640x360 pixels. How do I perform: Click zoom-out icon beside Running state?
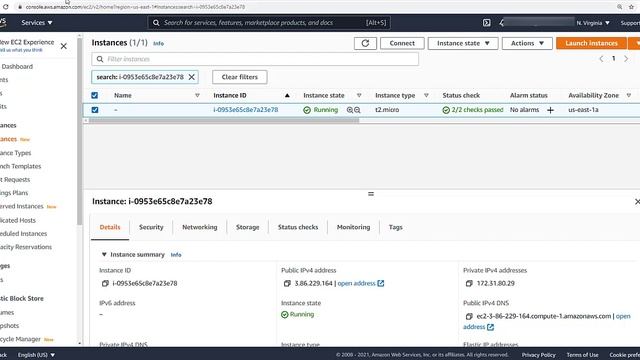point(357,110)
